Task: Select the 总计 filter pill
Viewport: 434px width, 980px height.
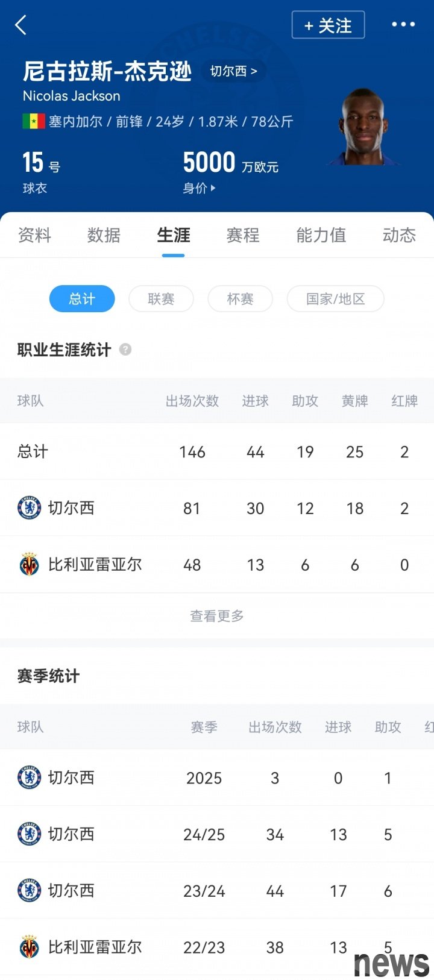Action: pos(82,299)
